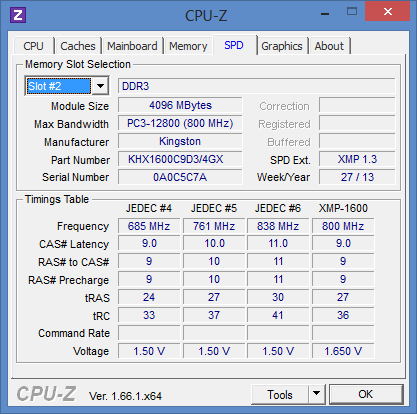Click the JEDEC #6 column header
This screenshot has height=414, width=417.
pyautogui.click(x=278, y=208)
